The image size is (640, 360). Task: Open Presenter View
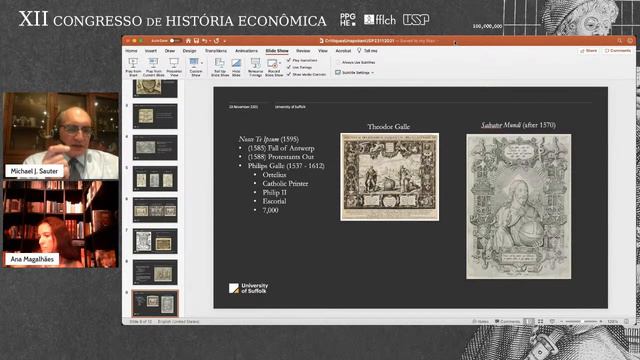[x=174, y=67]
